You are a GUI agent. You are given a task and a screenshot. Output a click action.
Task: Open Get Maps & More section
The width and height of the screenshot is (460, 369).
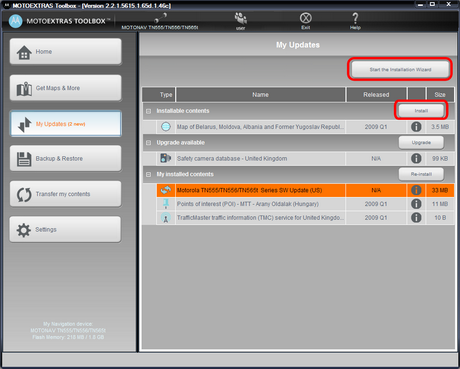[x=66, y=88]
